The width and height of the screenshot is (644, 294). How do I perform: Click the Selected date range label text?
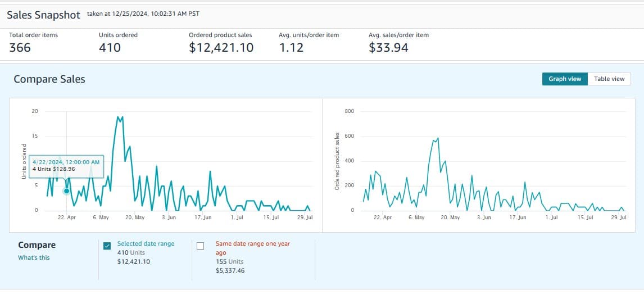tap(146, 243)
